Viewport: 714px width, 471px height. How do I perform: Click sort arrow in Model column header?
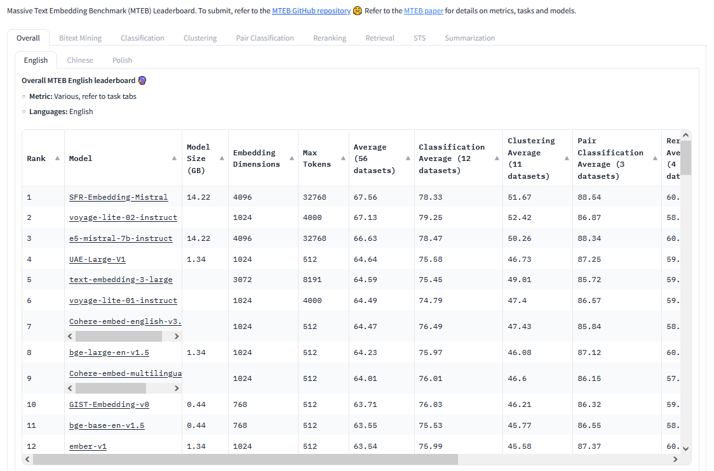pos(174,158)
